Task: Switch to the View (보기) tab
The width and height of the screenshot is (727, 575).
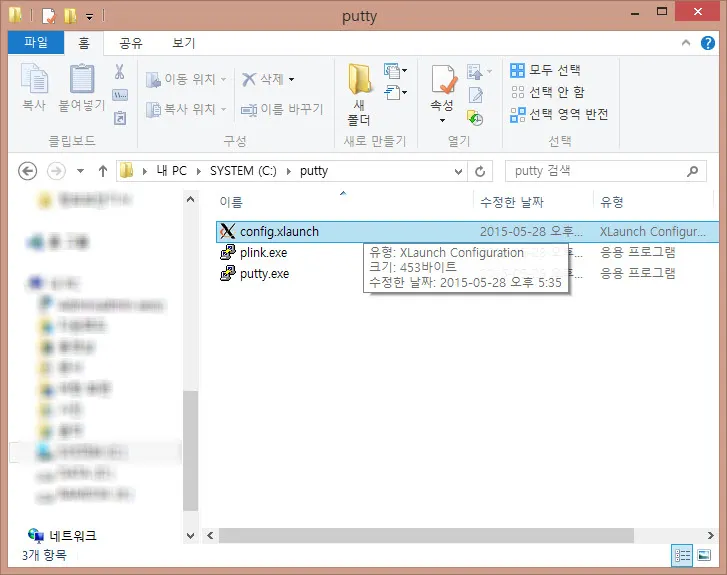Action: (184, 43)
